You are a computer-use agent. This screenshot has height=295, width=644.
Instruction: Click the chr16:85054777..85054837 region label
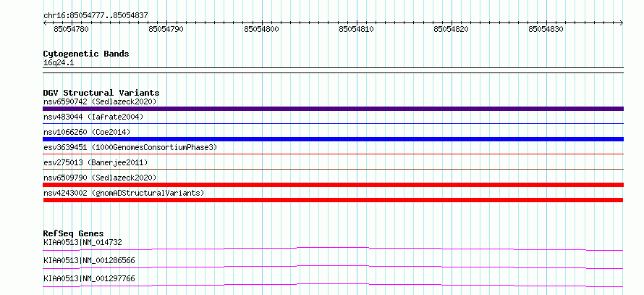(96, 16)
